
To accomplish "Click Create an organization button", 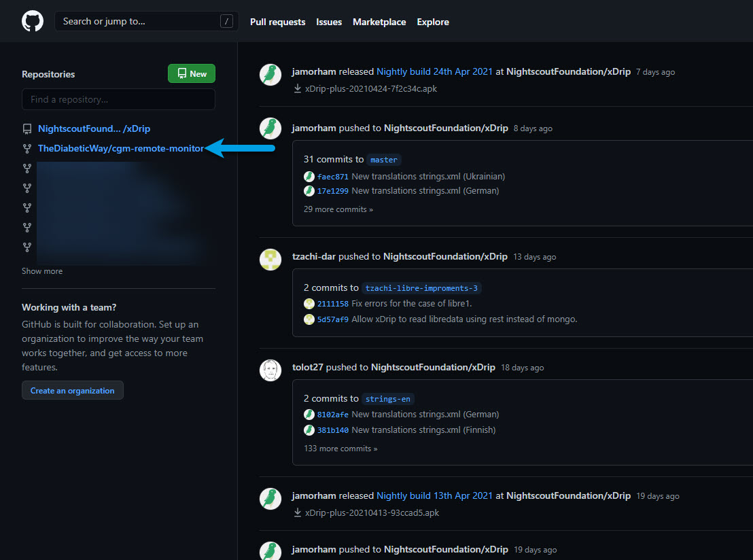I will (x=73, y=391).
